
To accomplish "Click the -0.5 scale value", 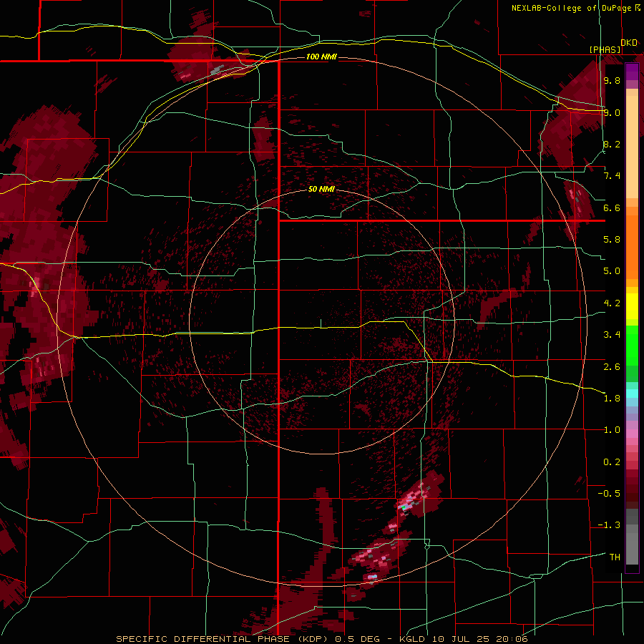I will click(x=609, y=493).
